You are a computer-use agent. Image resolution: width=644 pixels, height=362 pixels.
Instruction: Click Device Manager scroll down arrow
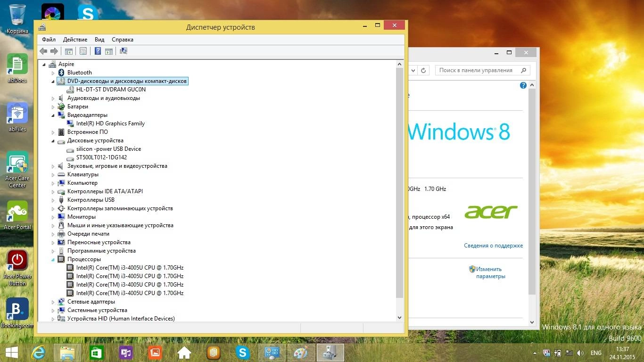pos(400,318)
